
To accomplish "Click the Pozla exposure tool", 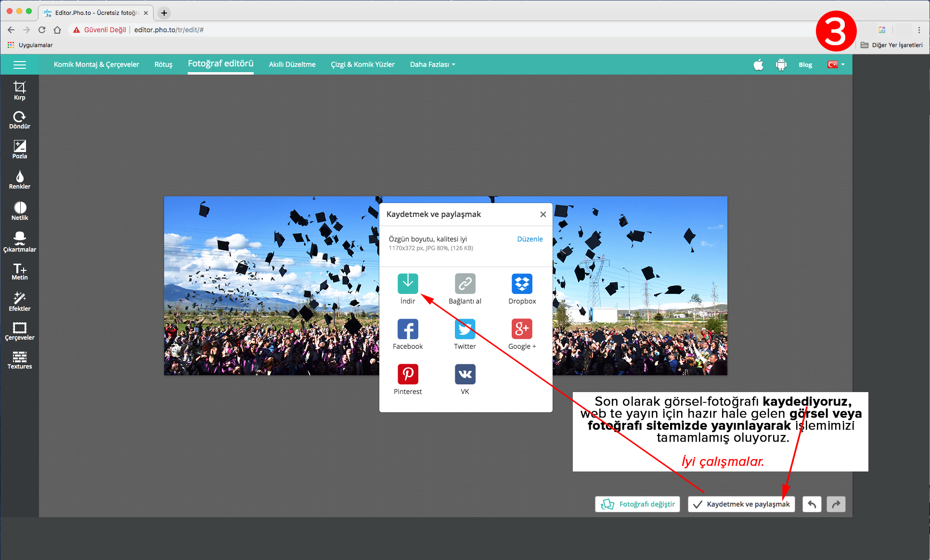I will coord(19,149).
